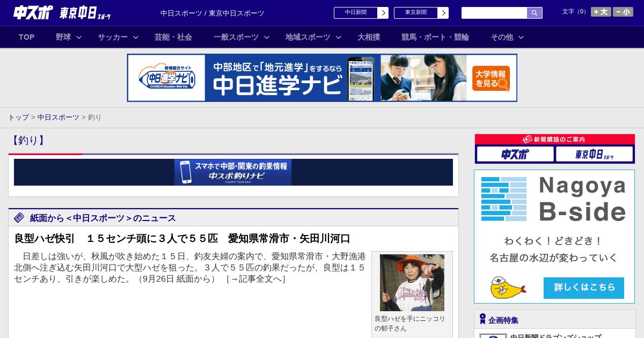Screen dimensions: 644x338
Task: Open the 地域スポーツ menu
Action: pyautogui.click(x=308, y=37)
